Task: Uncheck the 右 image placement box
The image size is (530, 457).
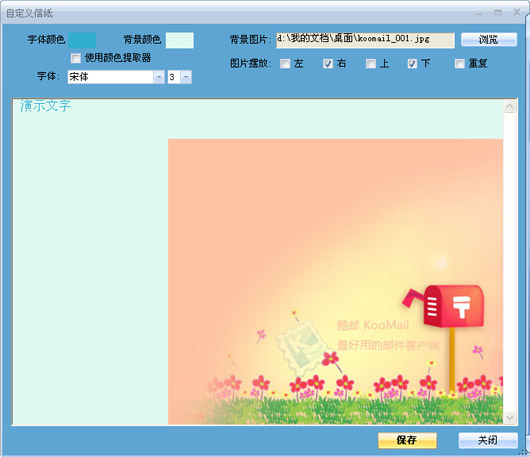Action: click(x=328, y=64)
